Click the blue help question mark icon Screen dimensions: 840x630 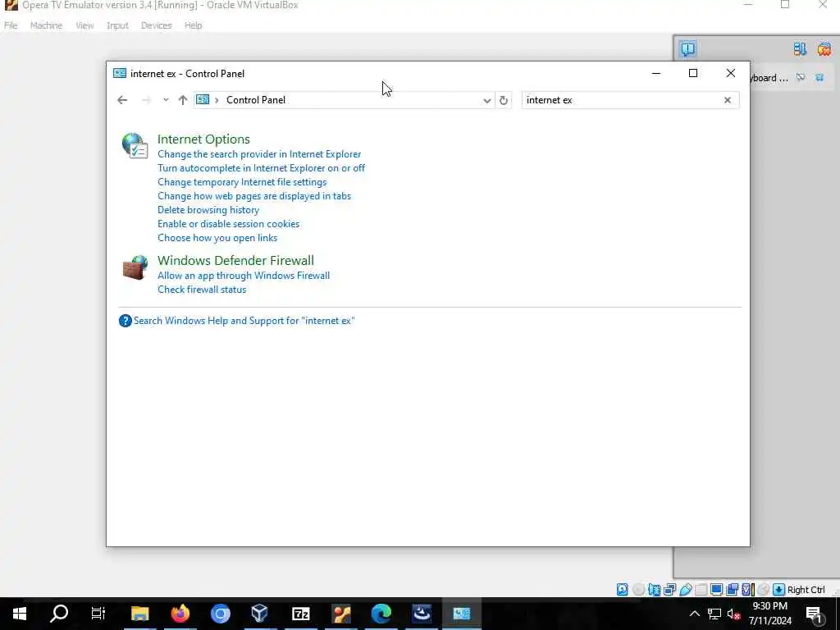point(126,321)
